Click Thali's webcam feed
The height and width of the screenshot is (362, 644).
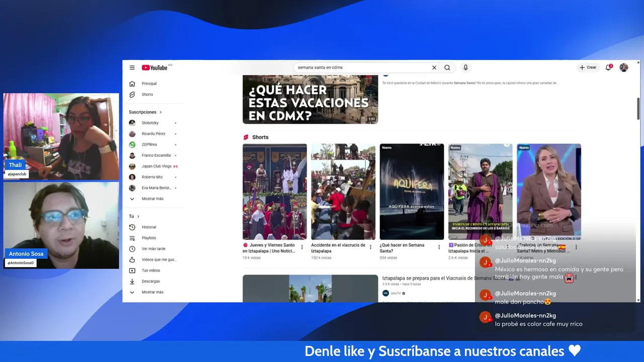61,137
